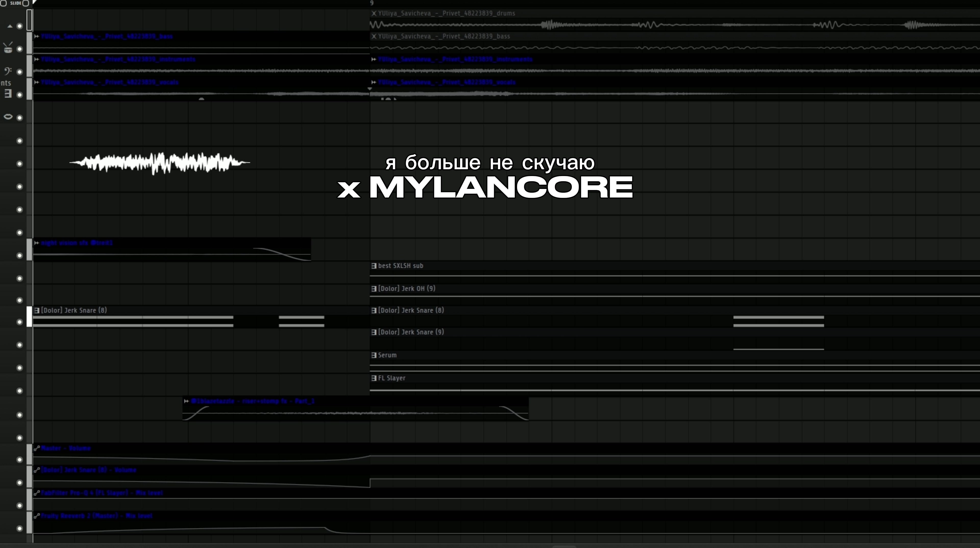Mute the track holding the vocals clips
Screen dimensions: 980x548
pos(19,95)
